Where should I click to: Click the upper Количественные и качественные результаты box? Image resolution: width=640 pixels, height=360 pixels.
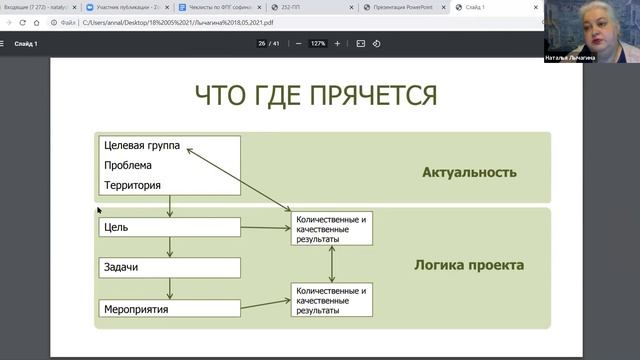[332, 229]
